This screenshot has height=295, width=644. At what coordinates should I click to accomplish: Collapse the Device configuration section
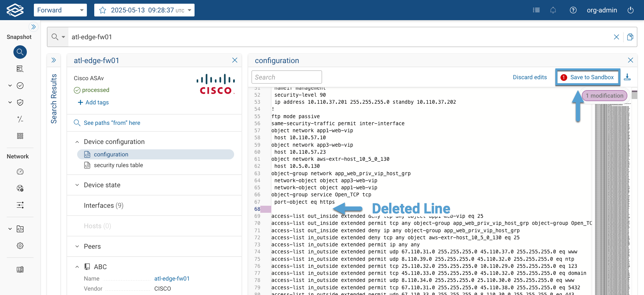(77, 142)
